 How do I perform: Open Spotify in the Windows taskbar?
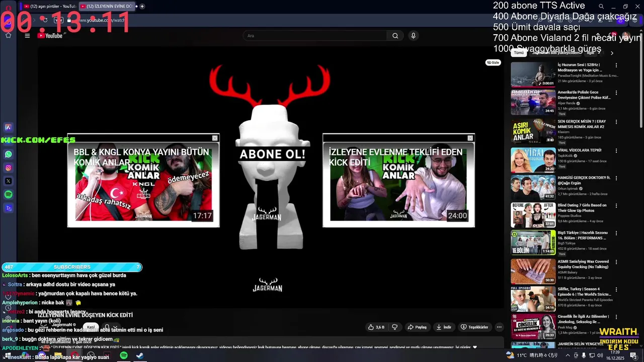[124, 355]
